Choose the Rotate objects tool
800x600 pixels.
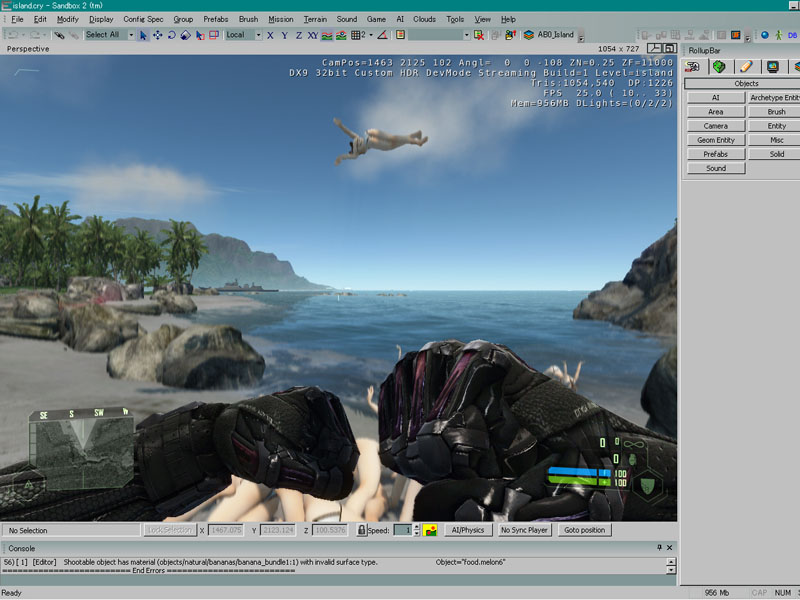pos(171,35)
